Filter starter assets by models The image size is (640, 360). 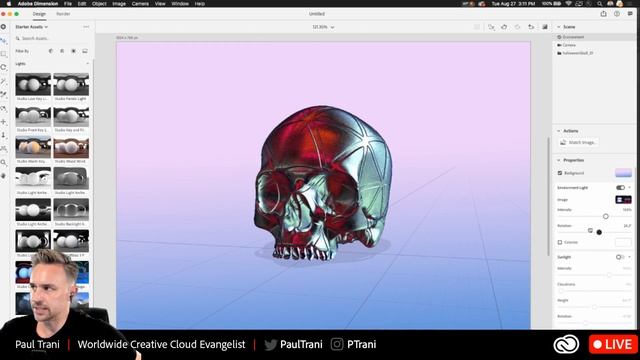click(x=51, y=51)
